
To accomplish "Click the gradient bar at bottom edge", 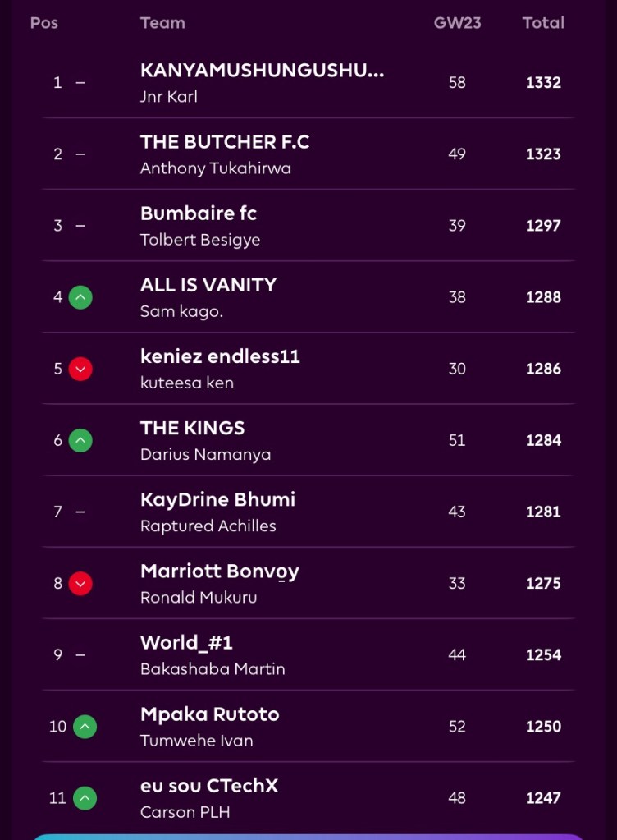I will tap(308, 836).
